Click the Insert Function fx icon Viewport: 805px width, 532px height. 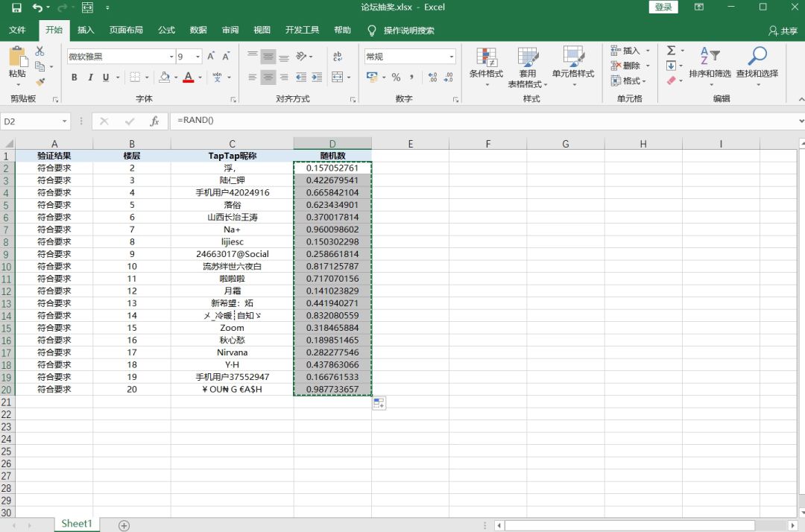coord(154,121)
